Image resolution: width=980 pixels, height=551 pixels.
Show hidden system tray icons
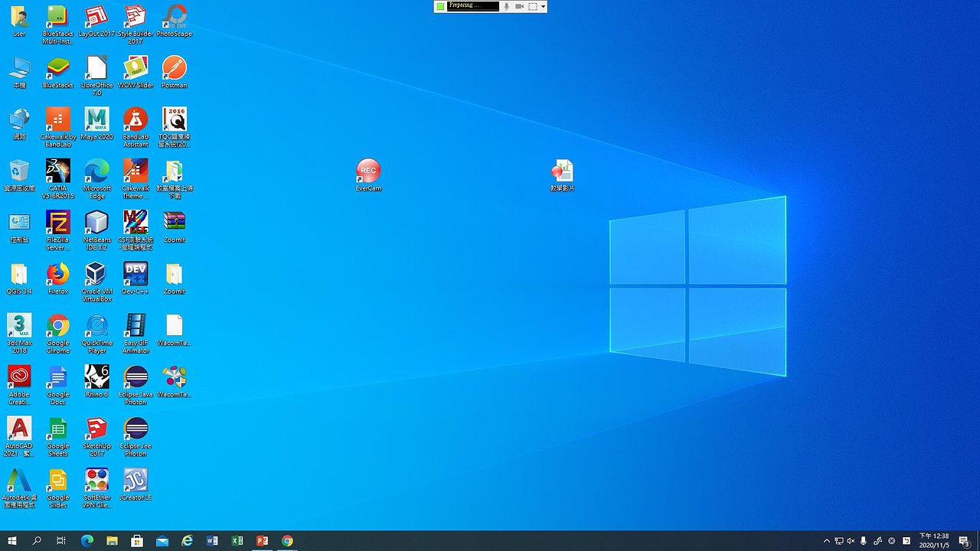tap(826, 541)
